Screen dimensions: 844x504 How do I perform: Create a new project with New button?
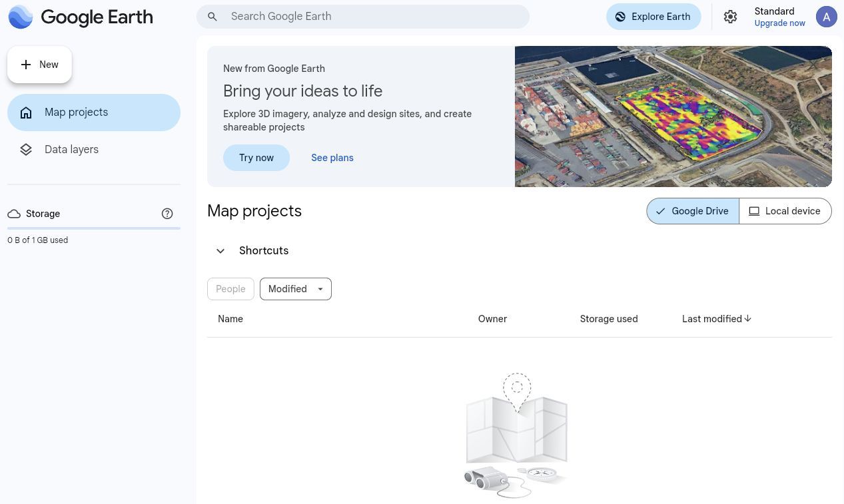(x=39, y=65)
